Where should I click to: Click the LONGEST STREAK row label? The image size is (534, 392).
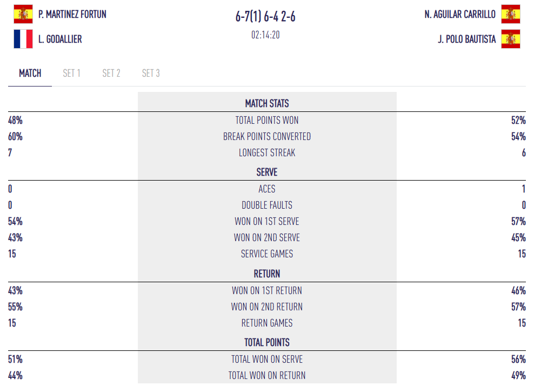[267, 152]
